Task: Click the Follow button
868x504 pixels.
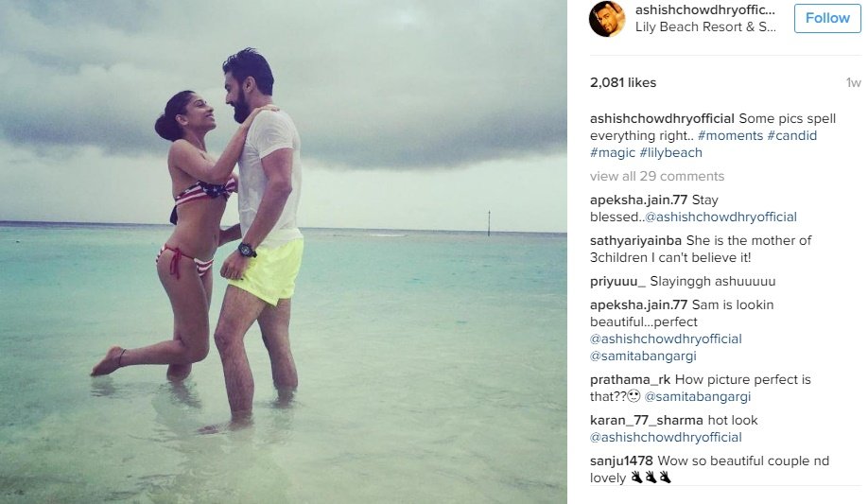Action: [827, 18]
